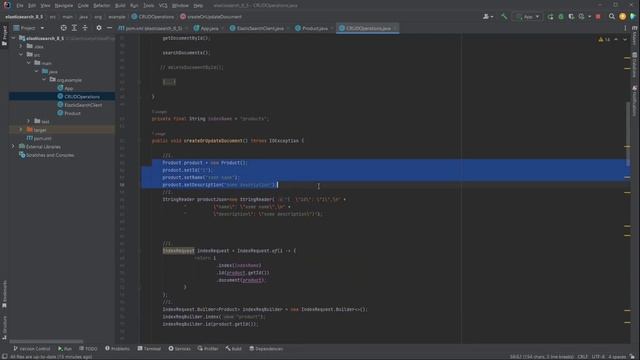This screenshot has height=360, width=640.
Task: Click the warnings indicator in the editor corner
Action: click(x=604, y=40)
